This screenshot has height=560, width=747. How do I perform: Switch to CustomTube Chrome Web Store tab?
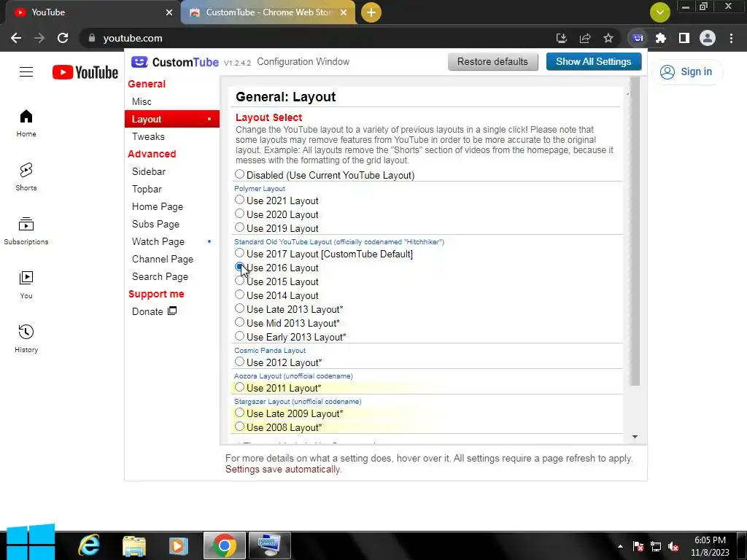pyautogui.click(x=268, y=12)
